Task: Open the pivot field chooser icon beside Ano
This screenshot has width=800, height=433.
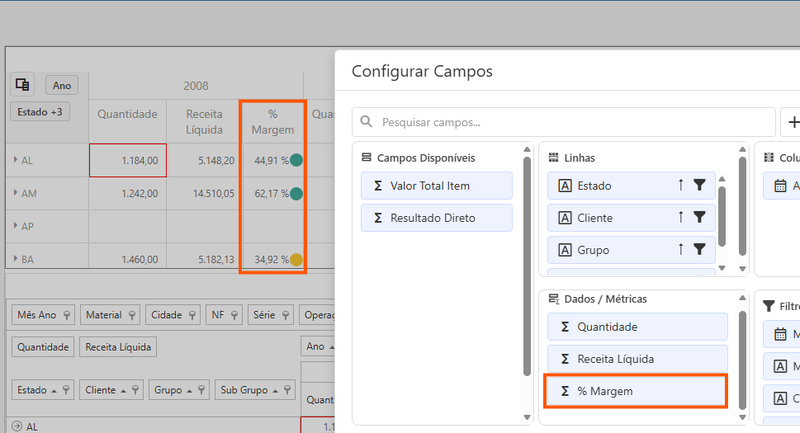Action: coord(22,84)
